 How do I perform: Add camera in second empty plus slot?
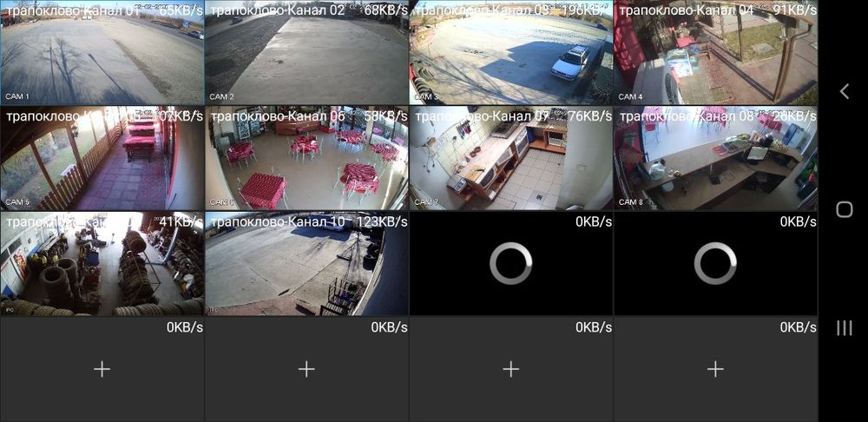306,369
